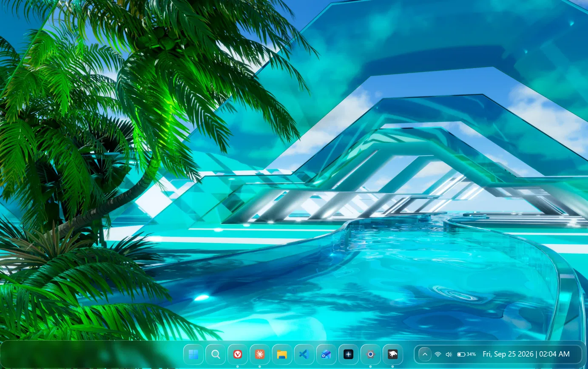Check the battery status at 34%
Viewport: 588px width, 369px height.
tap(466, 354)
